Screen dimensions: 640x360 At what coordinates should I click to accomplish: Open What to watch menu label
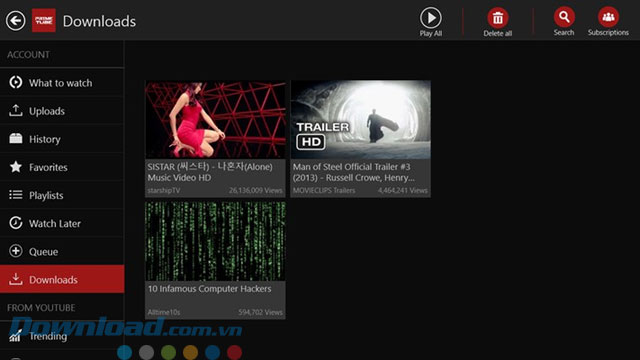[60, 83]
